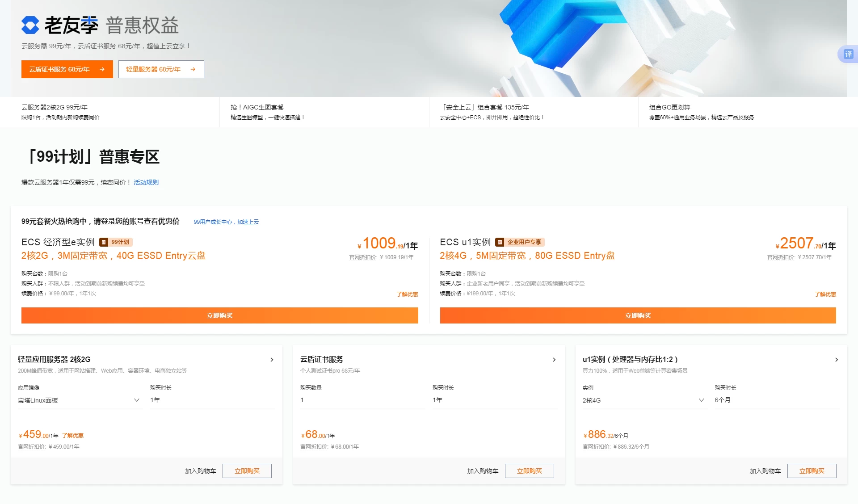Click the translate icon at right edge

click(x=848, y=55)
